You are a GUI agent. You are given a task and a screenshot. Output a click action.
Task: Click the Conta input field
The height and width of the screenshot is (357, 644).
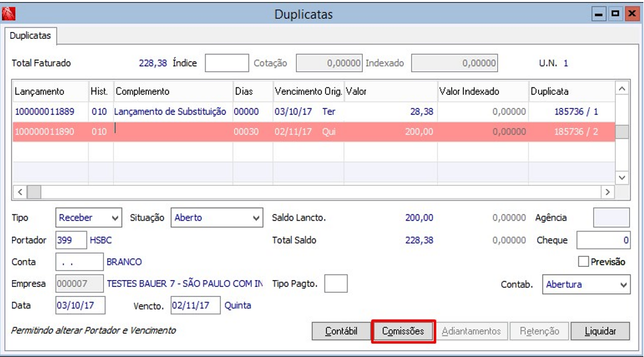79,262
